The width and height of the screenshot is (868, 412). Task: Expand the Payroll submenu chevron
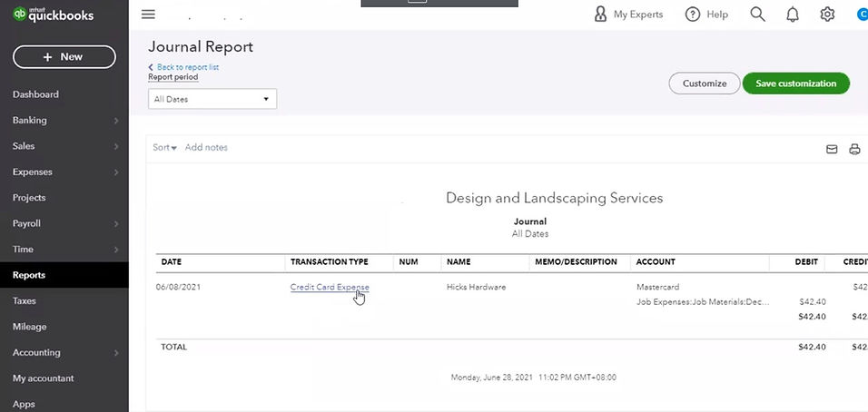116,224
